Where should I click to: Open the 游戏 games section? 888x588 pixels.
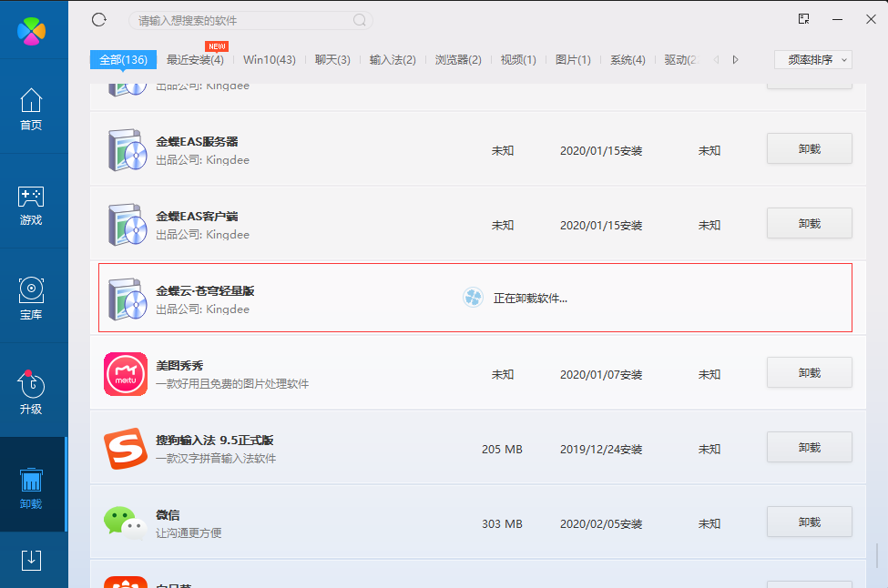31,206
